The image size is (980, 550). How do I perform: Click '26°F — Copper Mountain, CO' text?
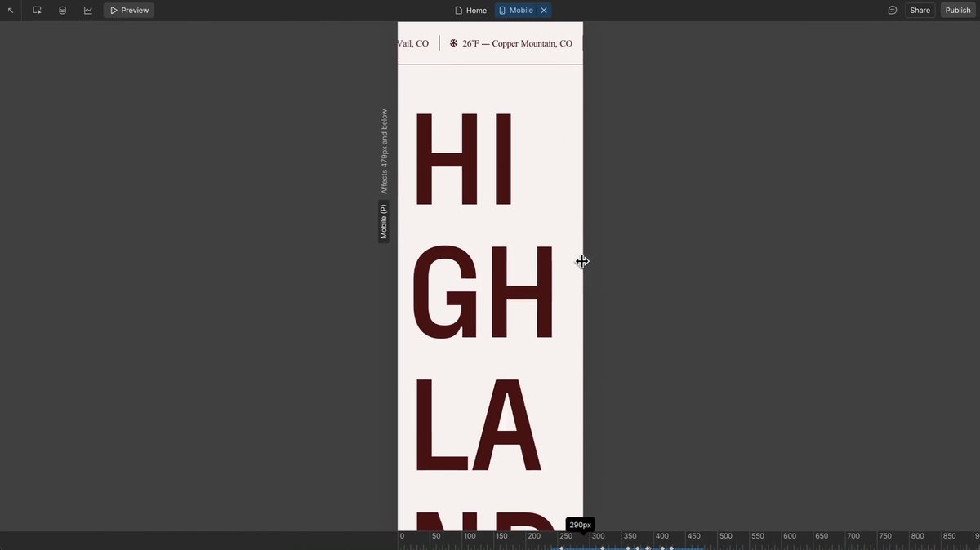coord(517,44)
